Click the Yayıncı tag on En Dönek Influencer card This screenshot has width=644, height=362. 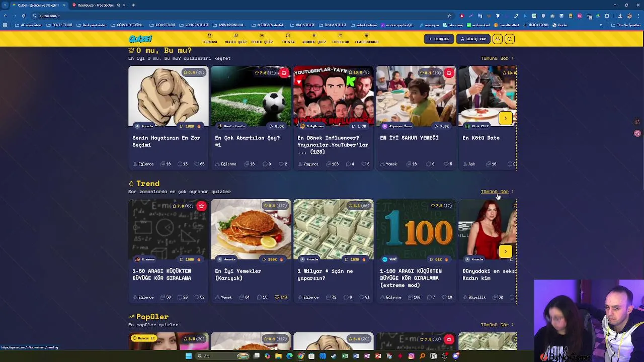pyautogui.click(x=308, y=164)
